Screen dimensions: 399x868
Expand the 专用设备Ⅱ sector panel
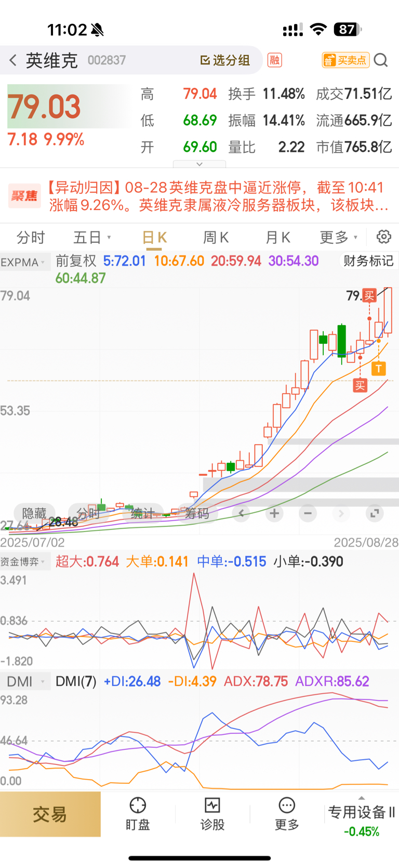pos(362,815)
